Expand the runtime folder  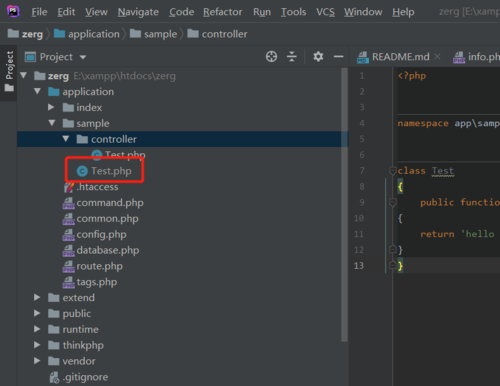pyautogui.click(x=37, y=329)
